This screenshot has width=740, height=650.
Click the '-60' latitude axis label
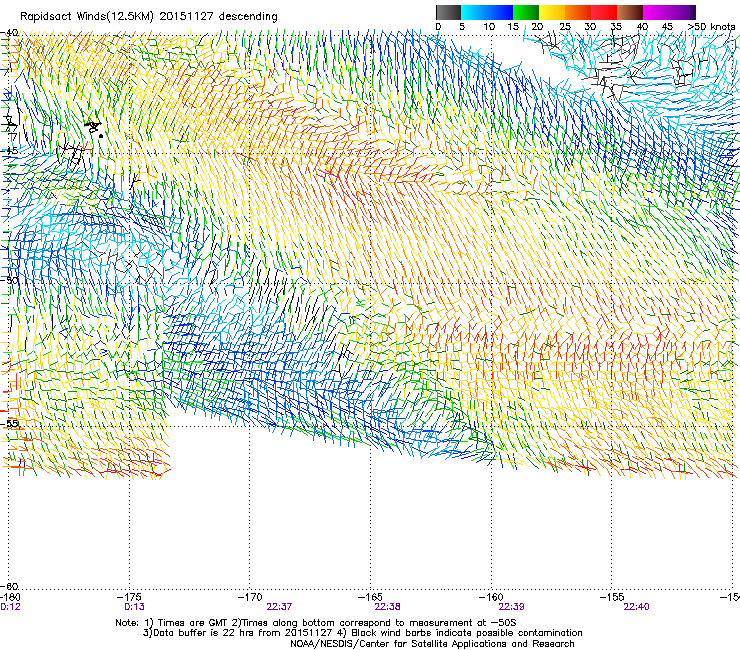coord(10,586)
